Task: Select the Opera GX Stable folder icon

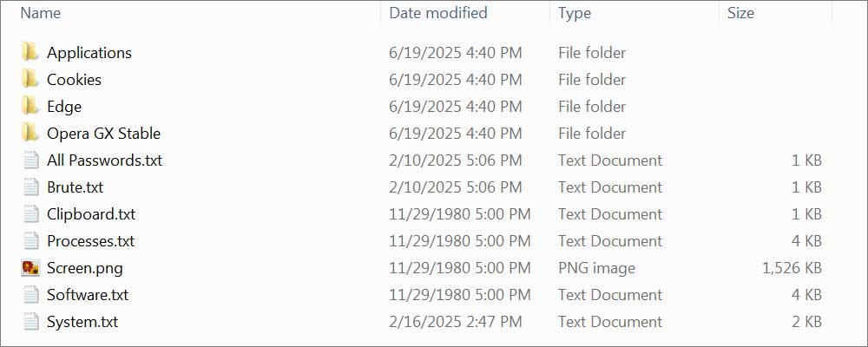Action: 30,133
